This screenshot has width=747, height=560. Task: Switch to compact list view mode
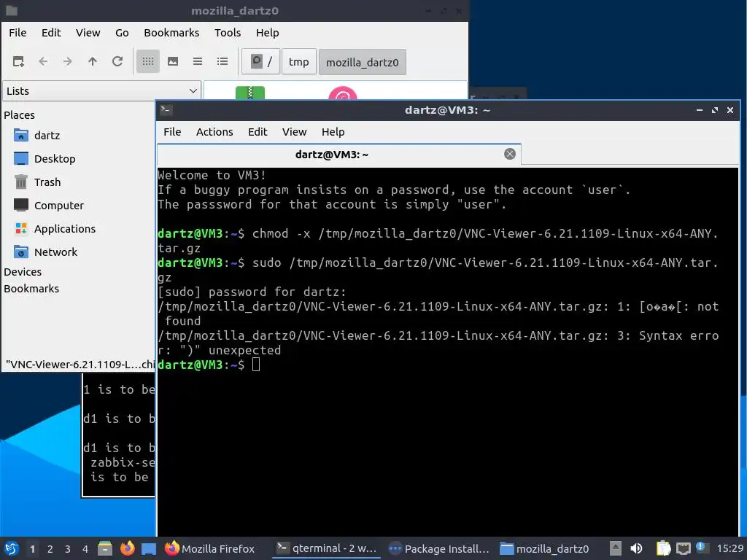198,61
